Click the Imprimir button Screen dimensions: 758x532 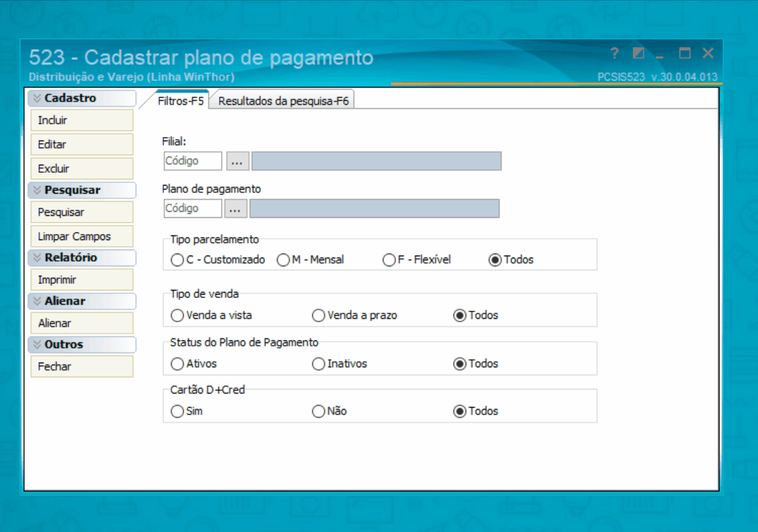click(81, 280)
